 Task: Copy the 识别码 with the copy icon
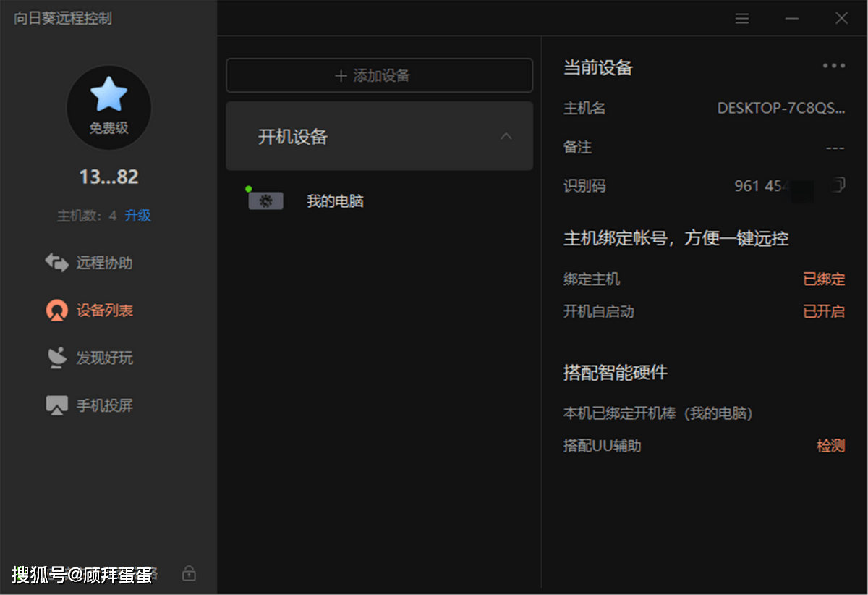pyautogui.click(x=838, y=185)
